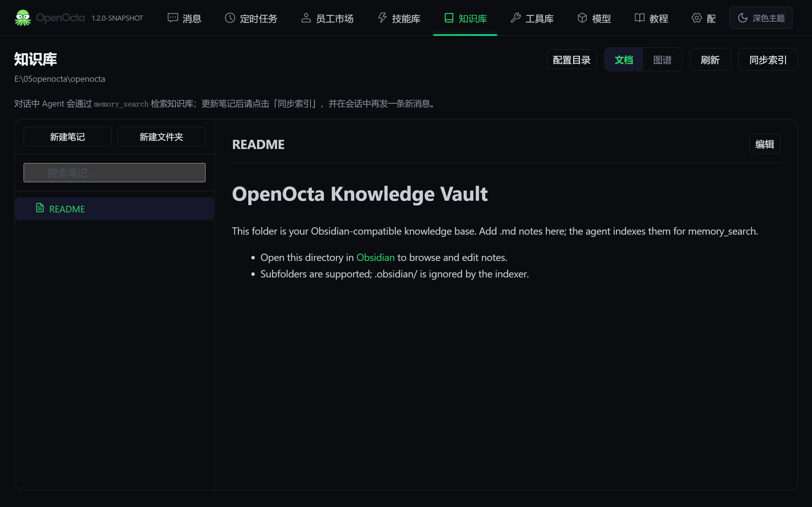Click the 'This folder is your Obsidian-compatible' paragraph
Screen dimensions: 812x507
[495, 231]
